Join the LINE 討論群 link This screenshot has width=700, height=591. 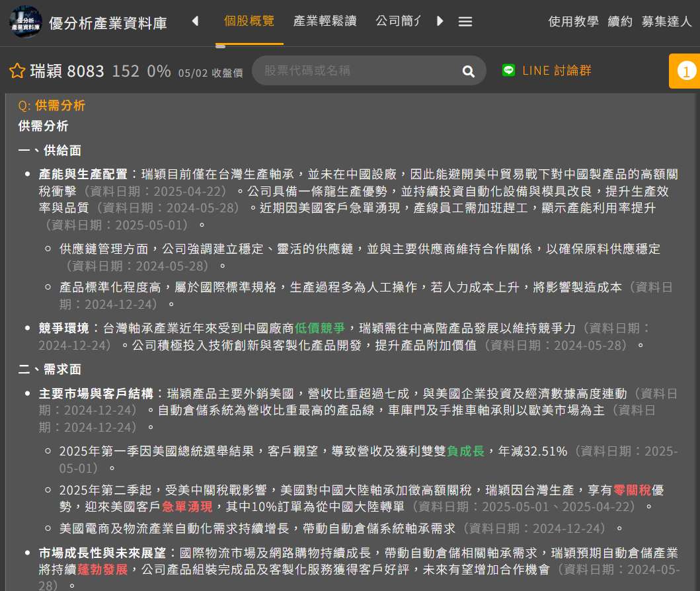557,71
